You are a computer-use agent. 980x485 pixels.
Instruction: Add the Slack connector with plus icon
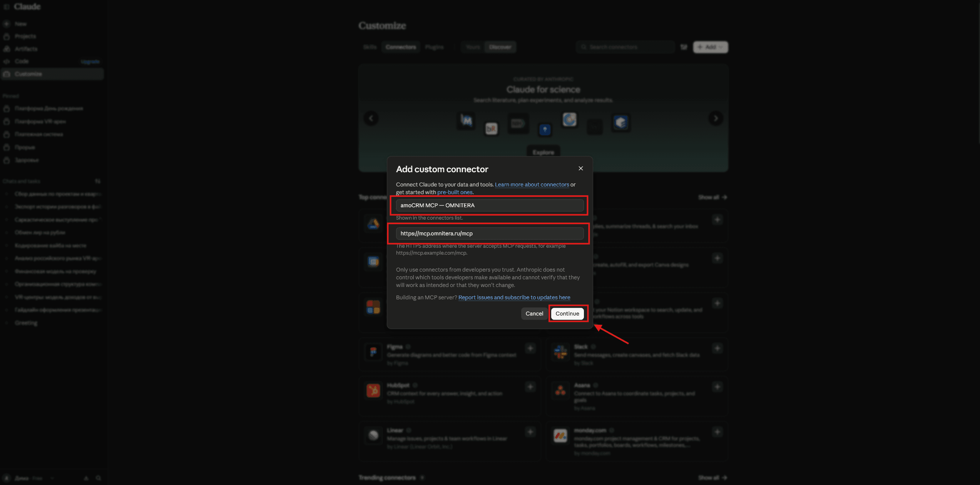(717, 348)
